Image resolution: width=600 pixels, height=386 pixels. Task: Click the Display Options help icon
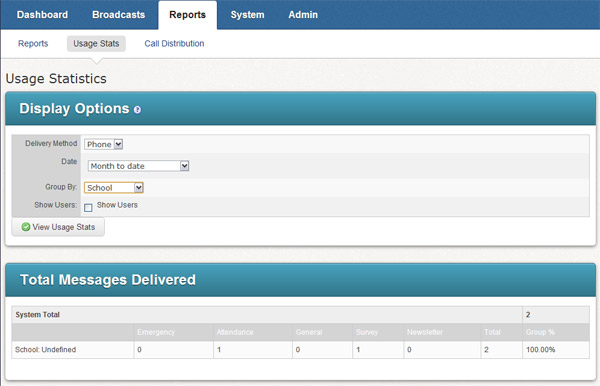137,110
